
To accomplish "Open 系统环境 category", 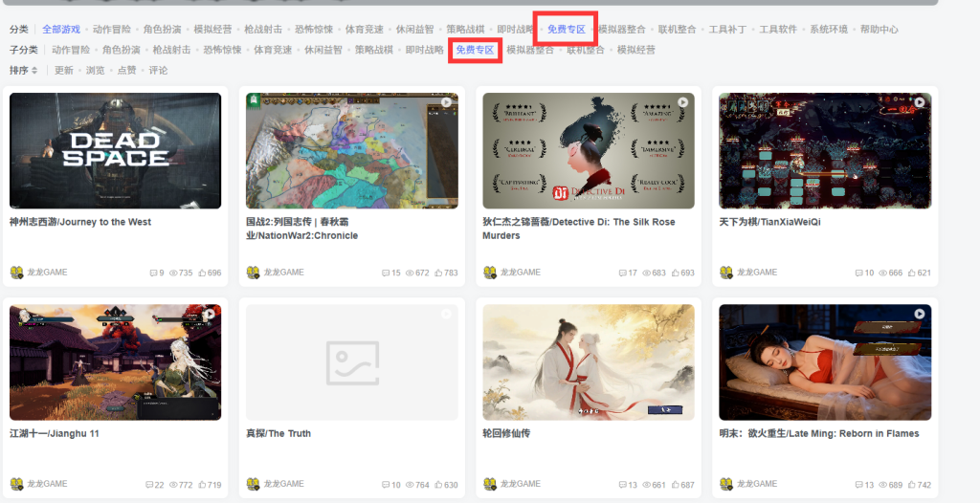I will [829, 30].
